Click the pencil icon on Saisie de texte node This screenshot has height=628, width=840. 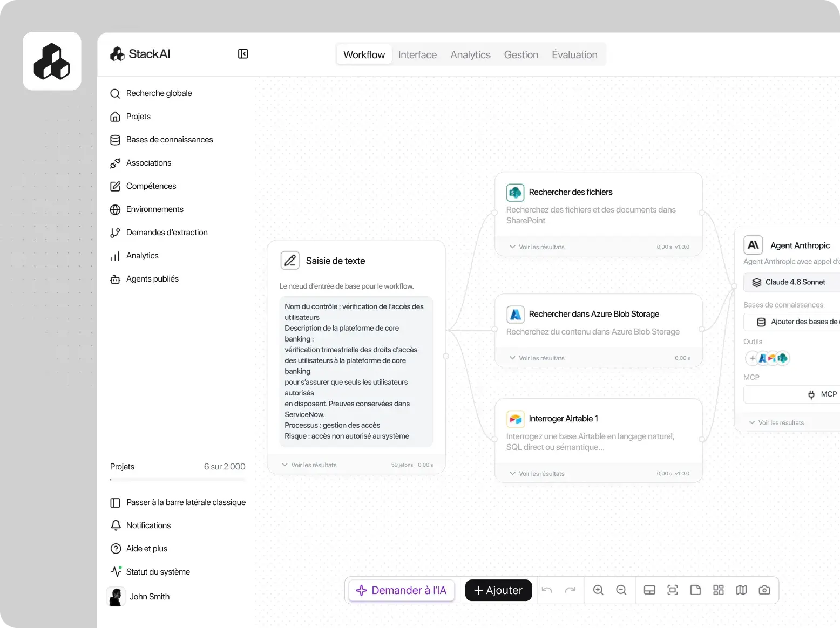(290, 261)
